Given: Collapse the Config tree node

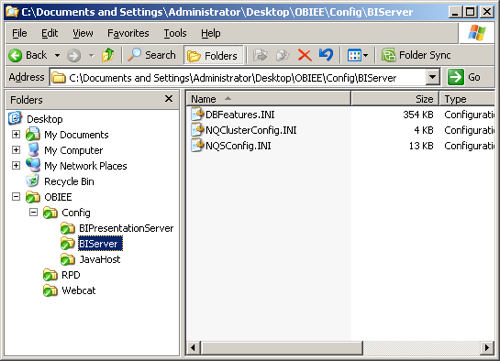Looking at the screenshot, I should (33, 212).
